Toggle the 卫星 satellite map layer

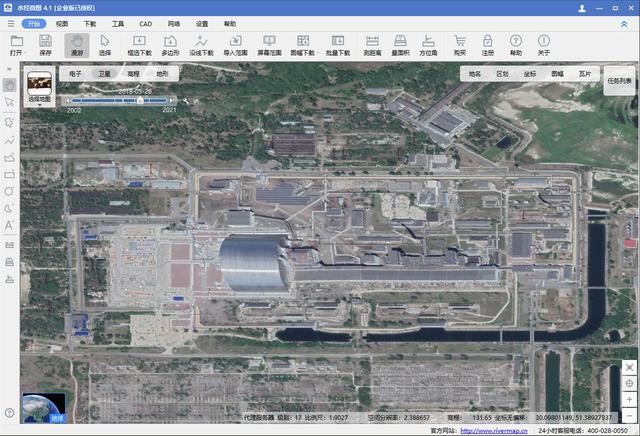pos(104,74)
